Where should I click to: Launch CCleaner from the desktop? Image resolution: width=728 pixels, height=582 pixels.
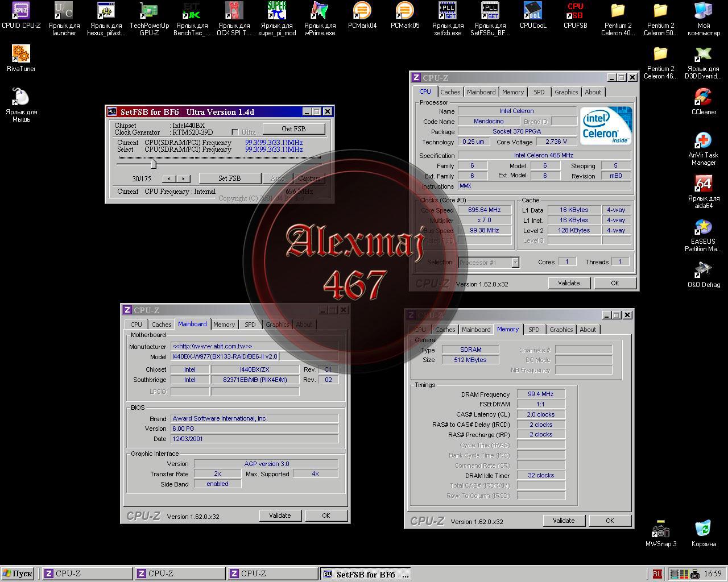point(704,97)
